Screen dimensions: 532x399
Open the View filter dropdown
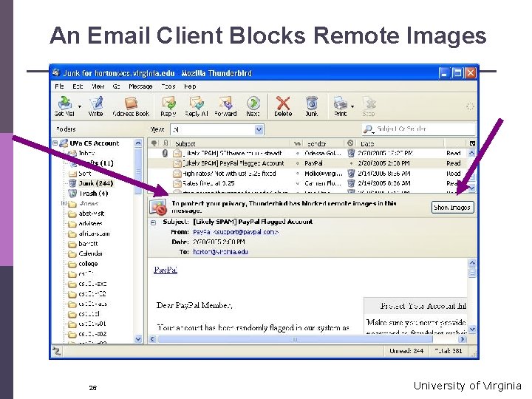(259, 129)
